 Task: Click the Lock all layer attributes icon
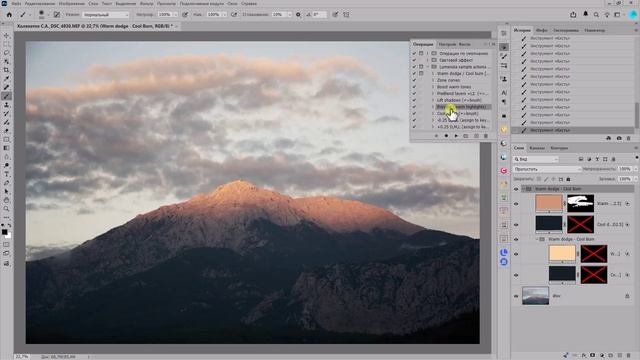(568, 179)
